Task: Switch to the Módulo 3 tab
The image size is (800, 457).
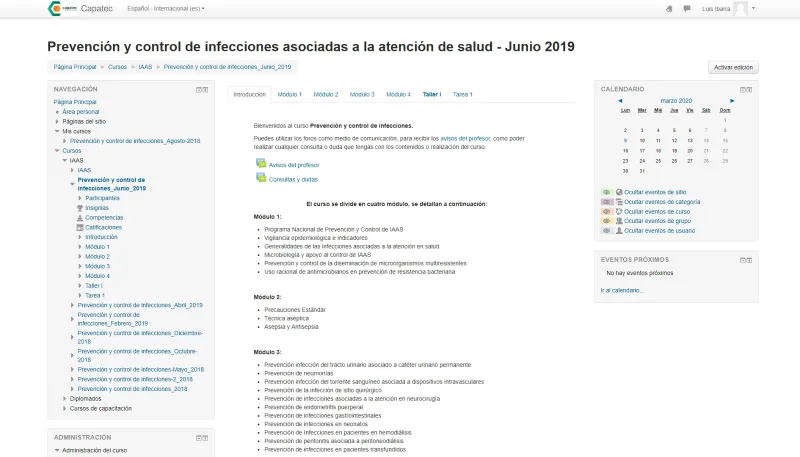Action: [362, 94]
